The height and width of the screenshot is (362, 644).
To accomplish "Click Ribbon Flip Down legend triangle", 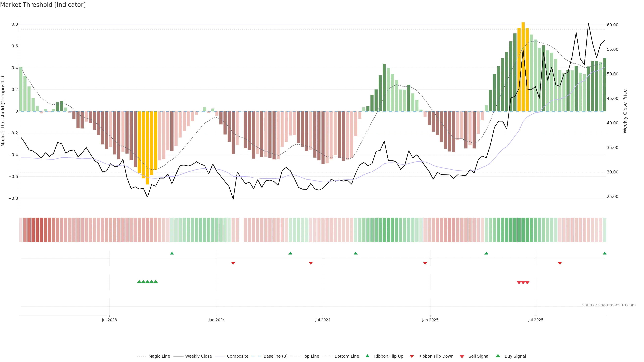I will point(412,356).
